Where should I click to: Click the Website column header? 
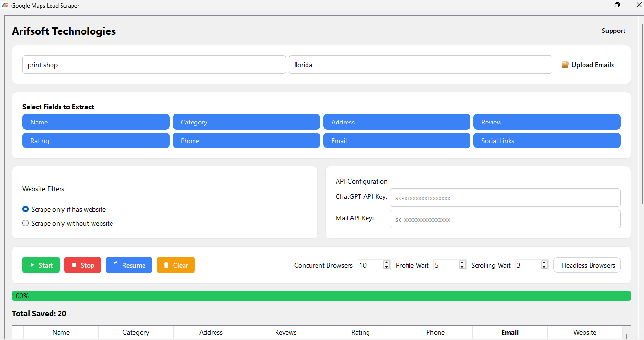(584, 332)
